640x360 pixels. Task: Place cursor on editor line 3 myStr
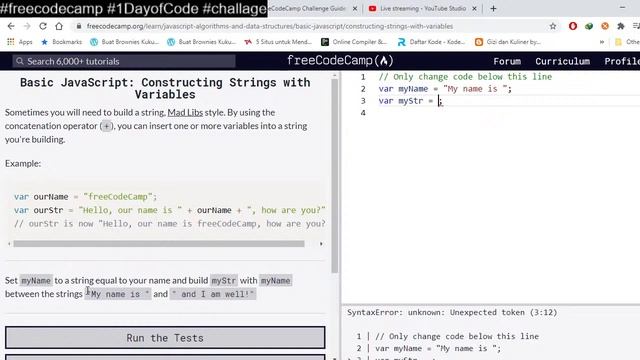tap(411, 100)
